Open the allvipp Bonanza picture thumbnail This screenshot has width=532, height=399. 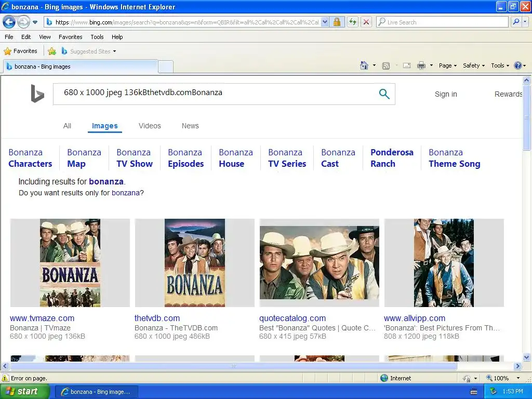tap(444, 263)
